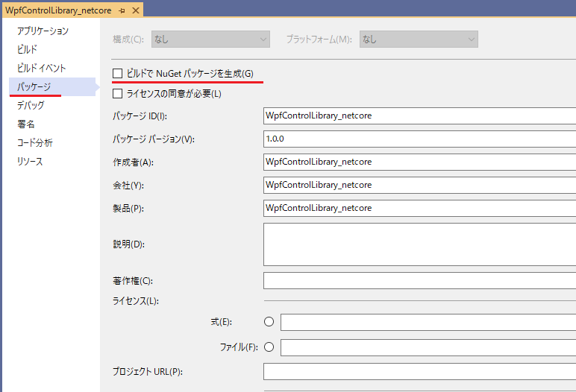Viewport: 576px width, 392px height.
Task: Click the パッケージ バージョン field showing 1.0.0
Action: [x=419, y=139]
